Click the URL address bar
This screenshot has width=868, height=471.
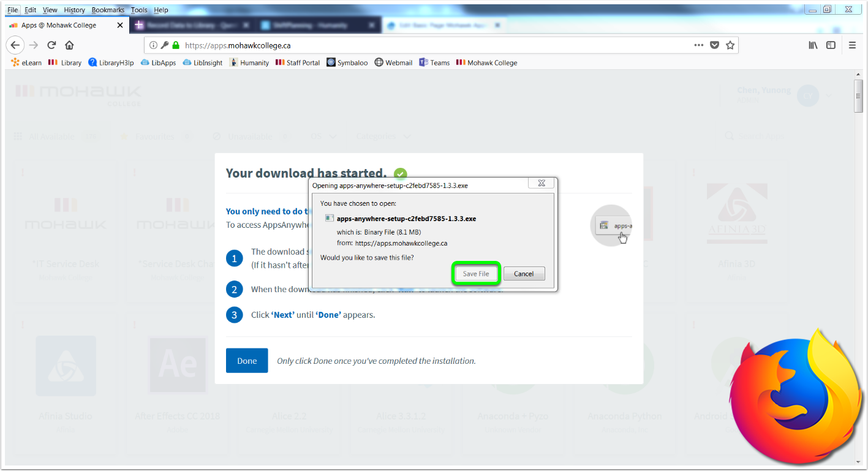429,45
